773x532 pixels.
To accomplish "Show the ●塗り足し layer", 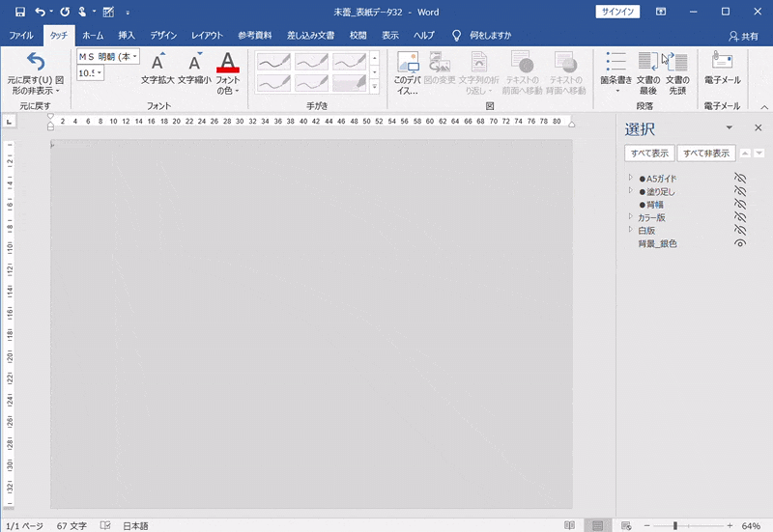I will click(x=740, y=191).
